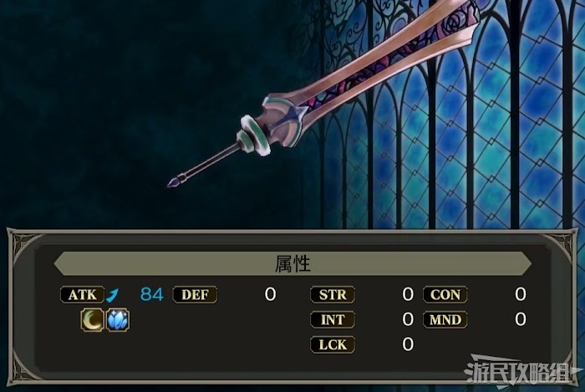
Task: Click the ATK stat label
Action: tap(83, 295)
